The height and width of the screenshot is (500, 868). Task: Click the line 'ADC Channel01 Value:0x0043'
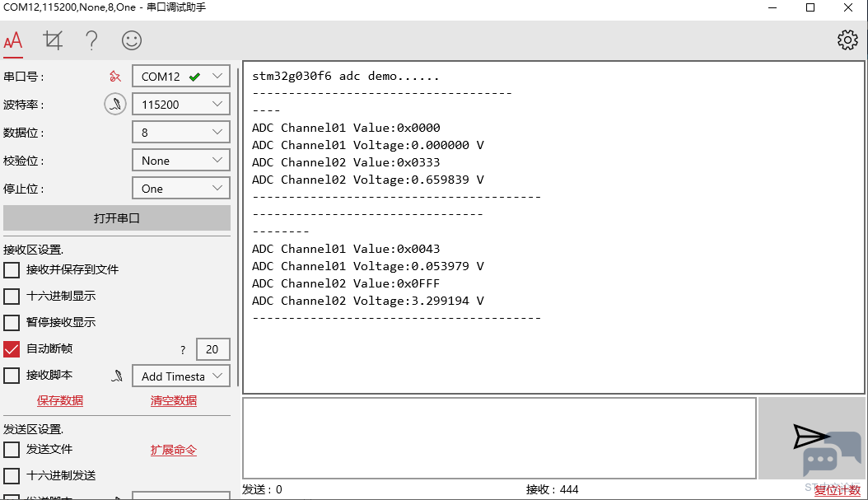tap(346, 249)
